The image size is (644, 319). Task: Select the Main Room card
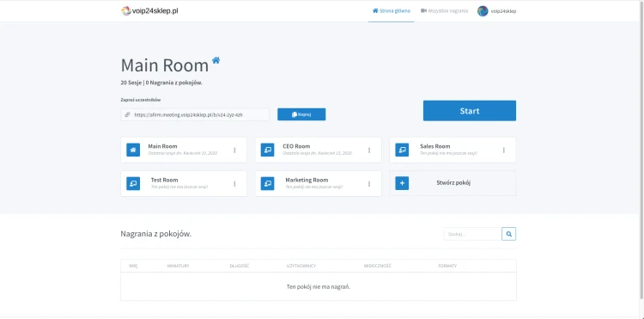tap(184, 150)
